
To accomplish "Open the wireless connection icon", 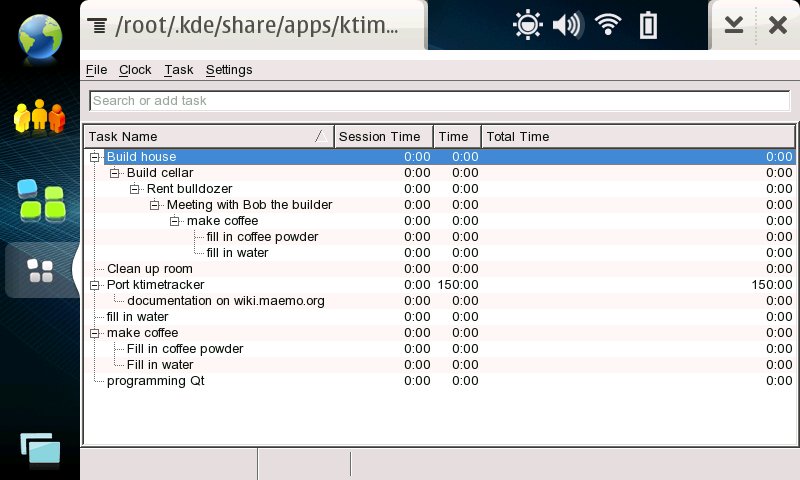I will 608,25.
